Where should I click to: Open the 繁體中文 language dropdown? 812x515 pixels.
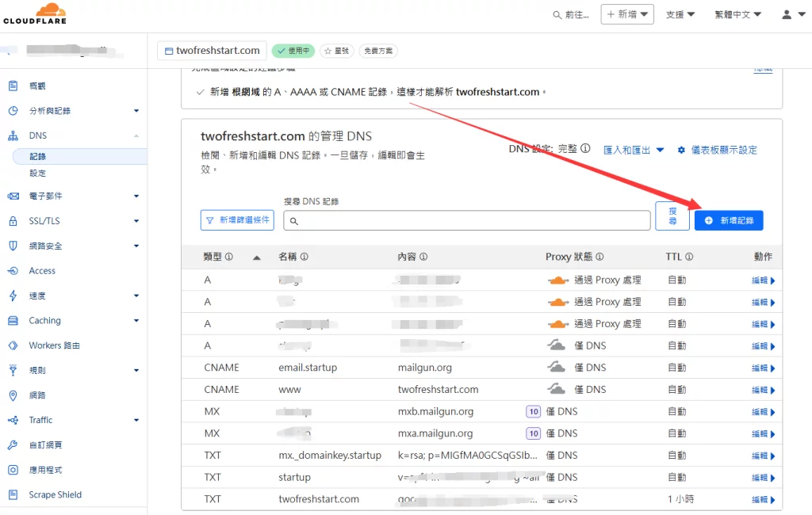pyautogui.click(x=737, y=14)
